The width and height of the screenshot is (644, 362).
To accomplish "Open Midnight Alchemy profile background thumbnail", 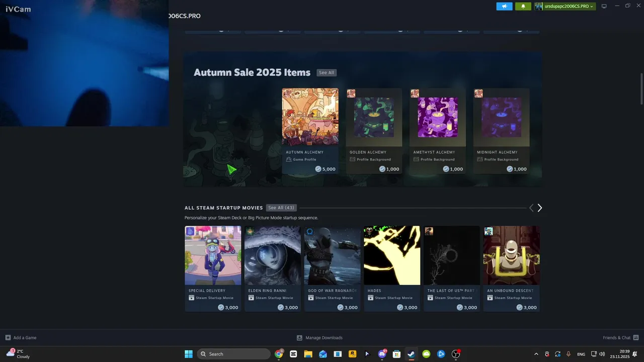I will [x=501, y=117].
